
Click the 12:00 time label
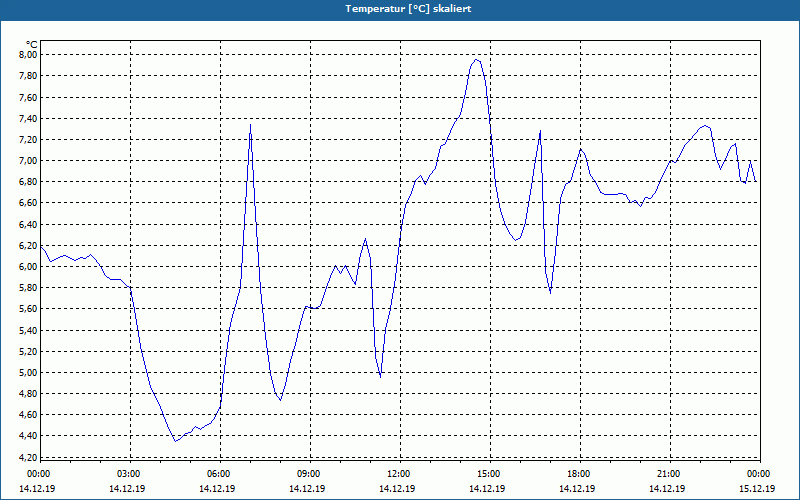397,474
